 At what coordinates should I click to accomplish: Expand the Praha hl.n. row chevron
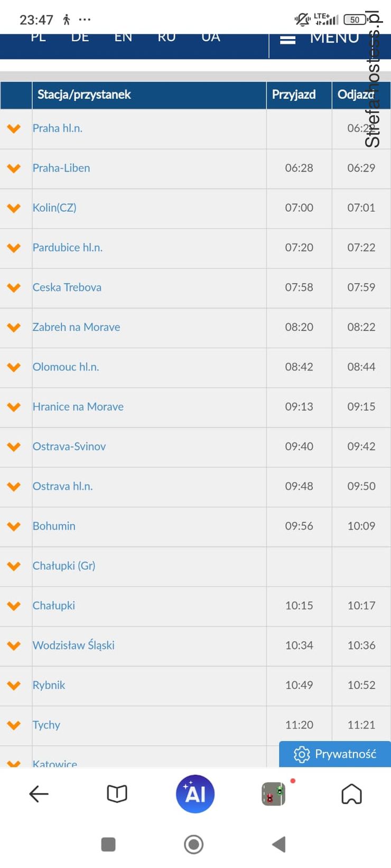pos(14,128)
